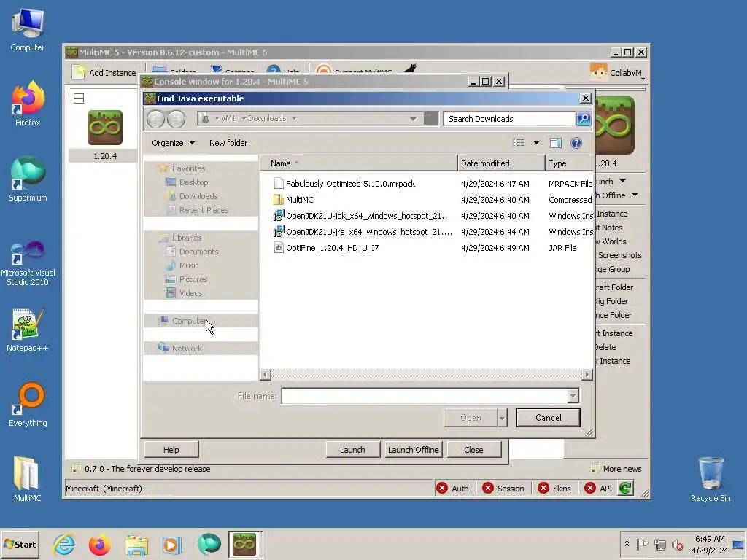The width and height of the screenshot is (747, 560).
Task: Click New folder in the dialog toolbar
Action: (228, 143)
